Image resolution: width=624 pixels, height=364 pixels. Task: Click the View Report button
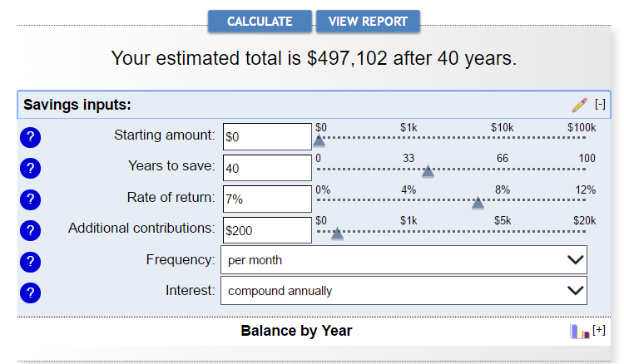coord(368,22)
